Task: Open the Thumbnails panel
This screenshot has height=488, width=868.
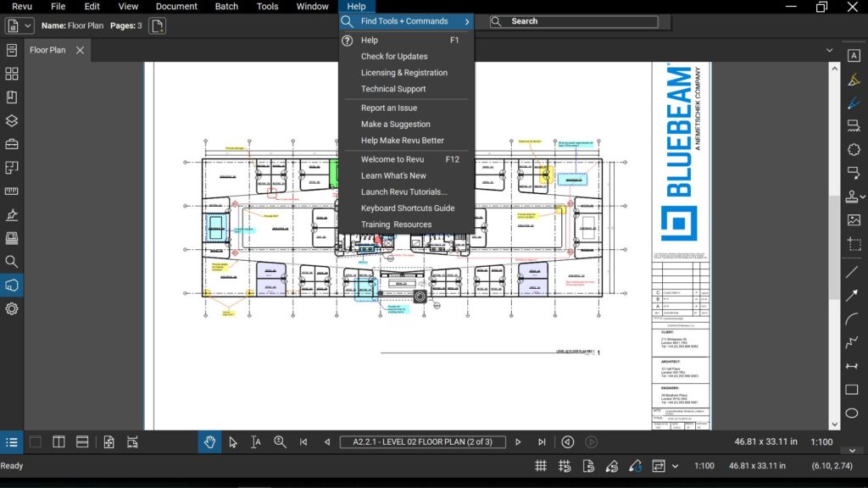Action: point(12,74)
